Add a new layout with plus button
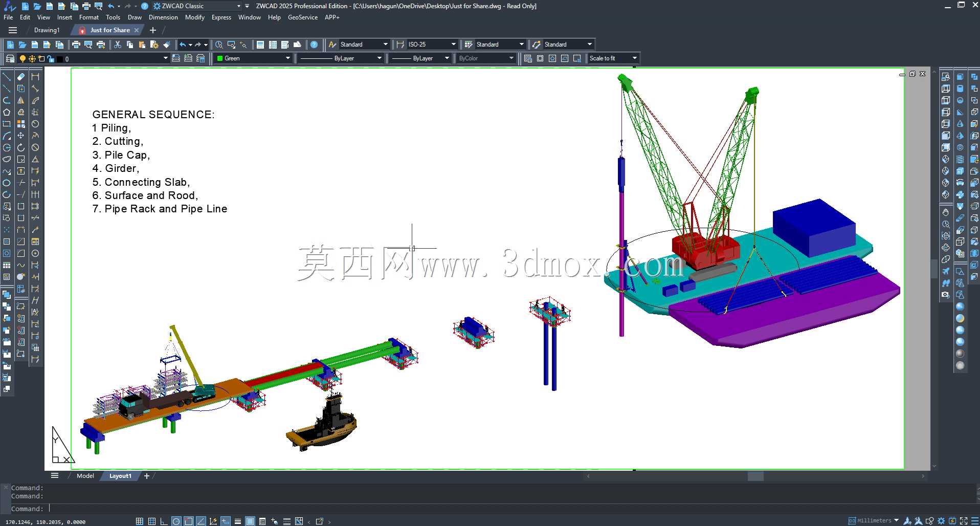 point(147,476)
